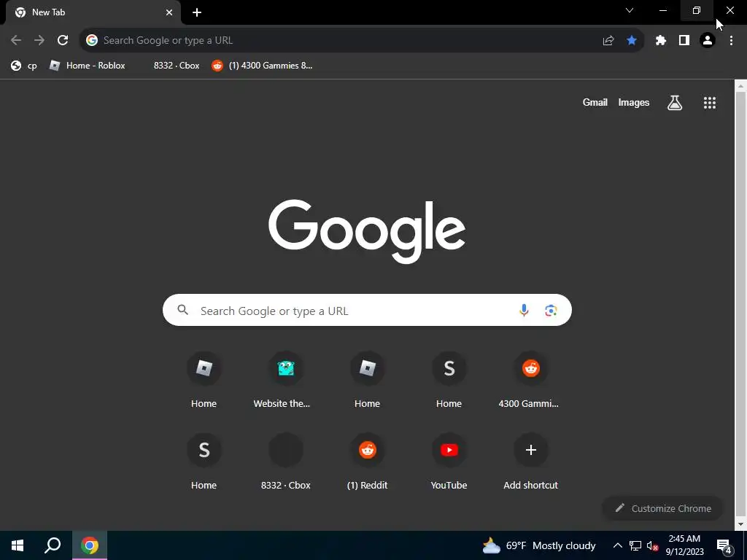Viewport: 747px width, 560px height.
Task: Click the Add shortcut plus tile
Action: click(x=531, y=462)
